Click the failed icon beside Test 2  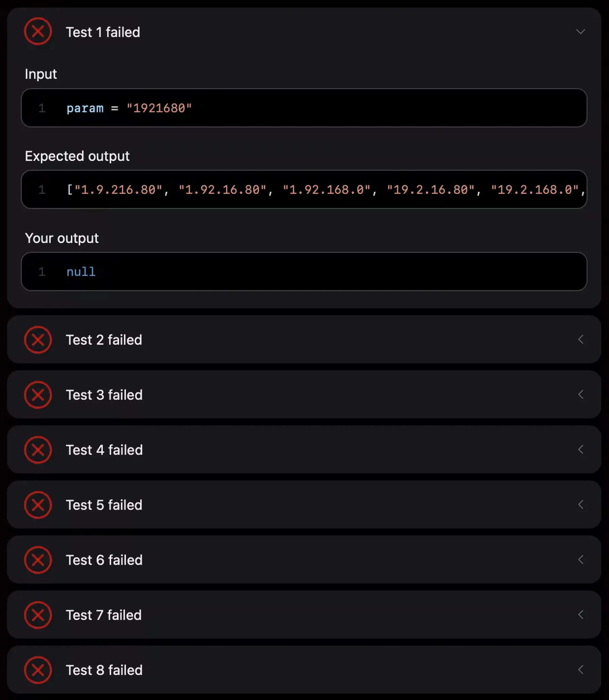coord(38,340)
